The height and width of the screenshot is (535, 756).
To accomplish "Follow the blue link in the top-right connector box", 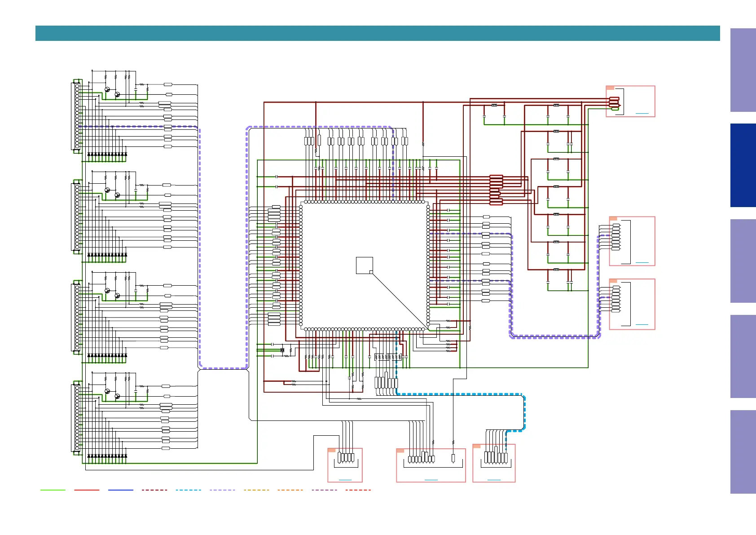I will [642, 114].
